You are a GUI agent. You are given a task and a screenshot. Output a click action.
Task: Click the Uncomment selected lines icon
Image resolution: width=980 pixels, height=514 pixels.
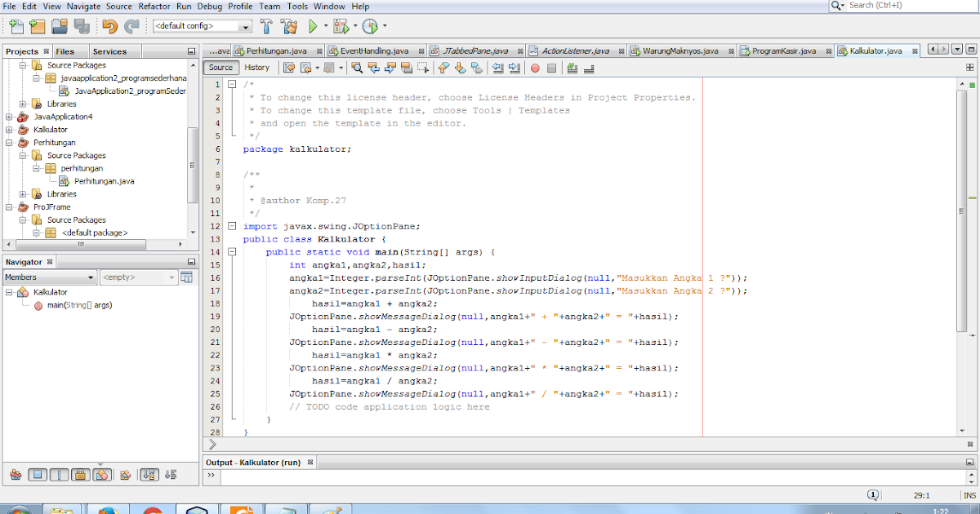(590, 68)
